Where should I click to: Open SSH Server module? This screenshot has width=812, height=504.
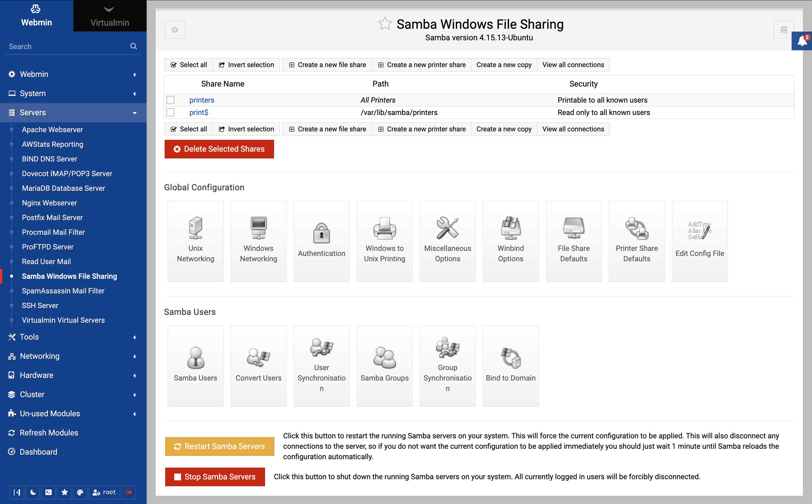pos(40,305)
